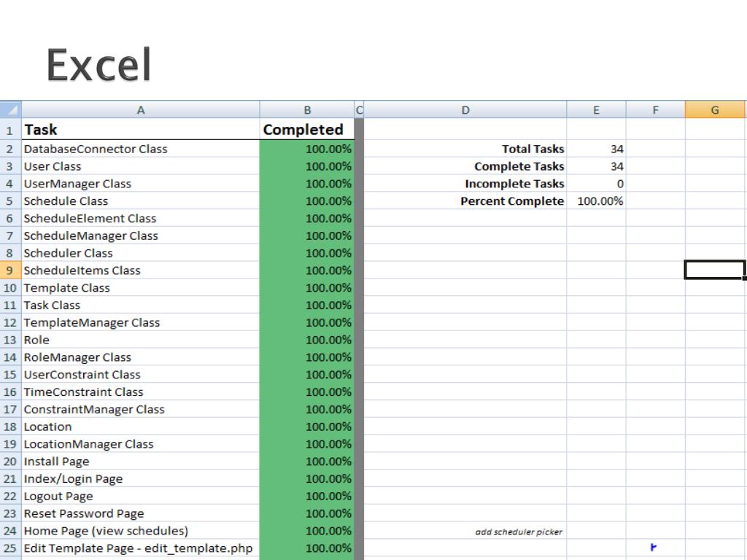Image resolution: width=747 pixels, height=560 pixels.
Task: Select 'Scheduler Class' cell
Action: [141, 253]
